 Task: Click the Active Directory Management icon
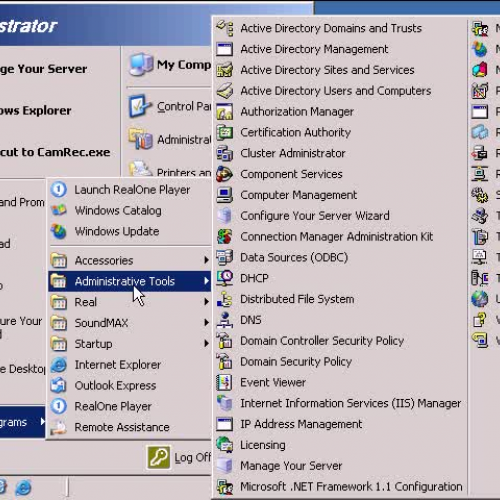tap(225, 49)
